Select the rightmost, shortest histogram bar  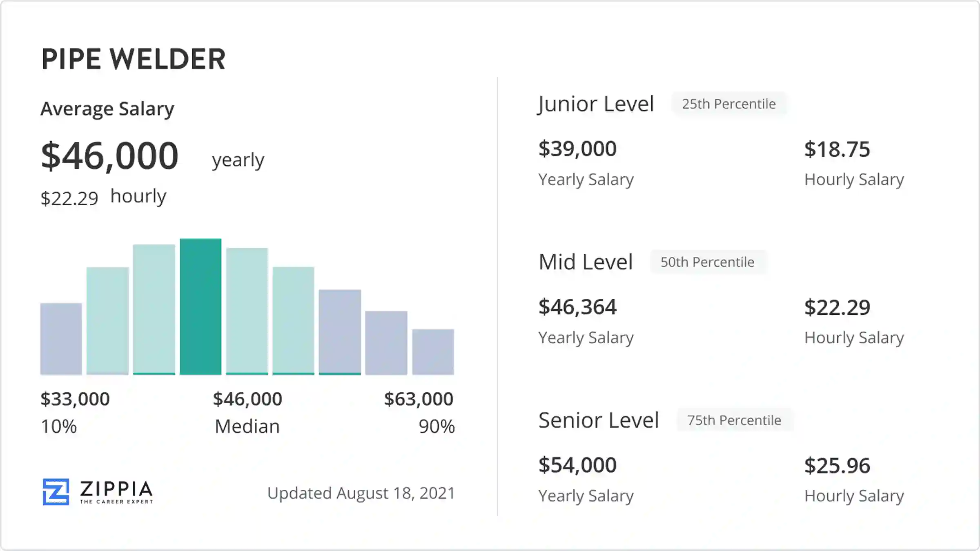coord(433,352)
